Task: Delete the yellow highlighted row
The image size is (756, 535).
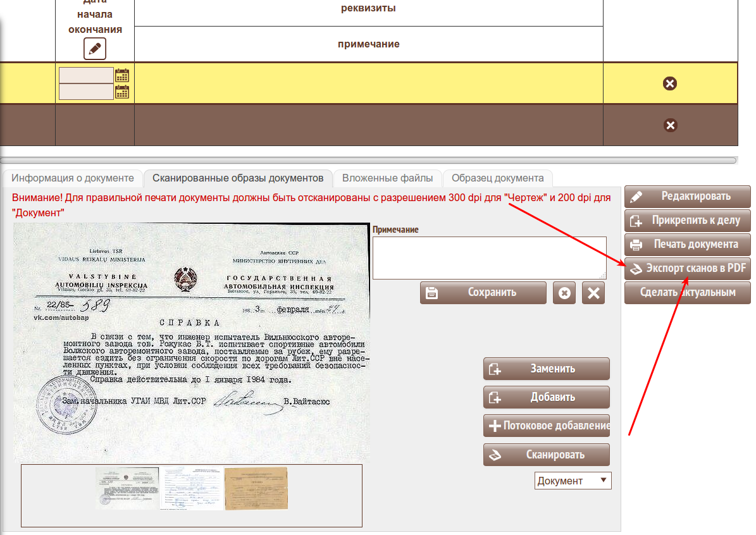Action: click(x=670, y=83)
